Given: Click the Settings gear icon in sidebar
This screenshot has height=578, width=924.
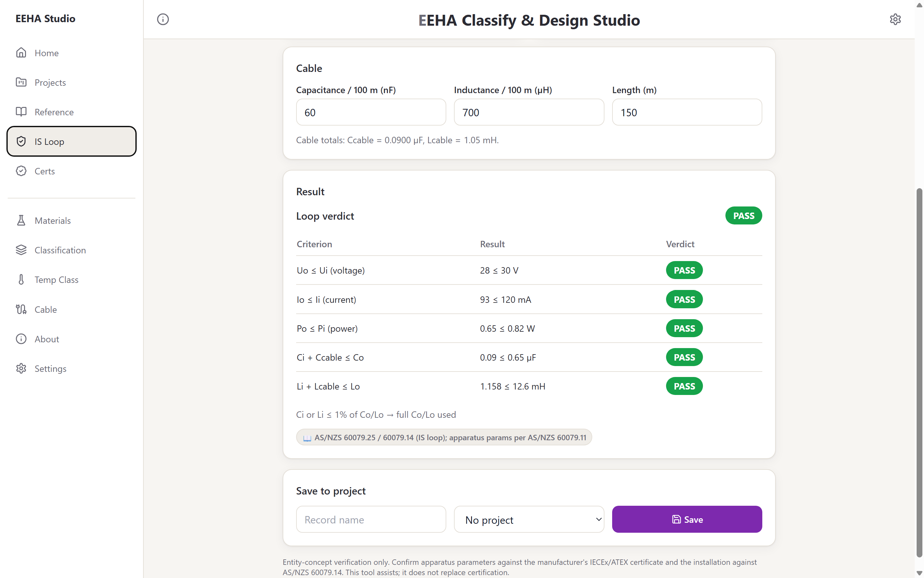Looking at the screenshot, I should point(21,369).
